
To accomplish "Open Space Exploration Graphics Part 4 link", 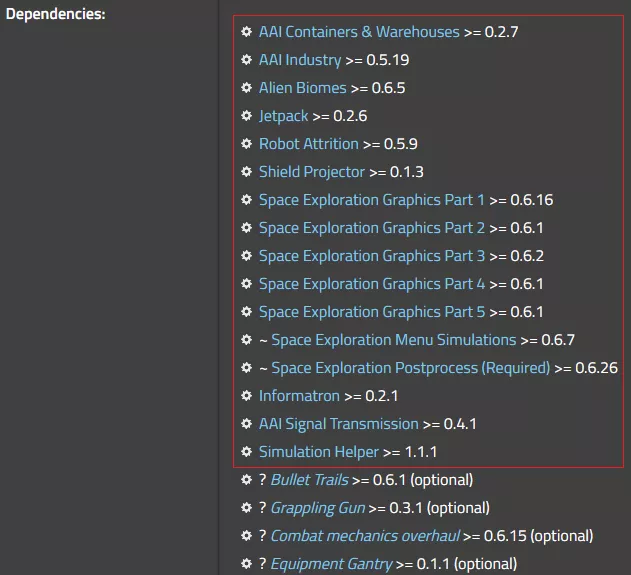I will pos(371,284).
